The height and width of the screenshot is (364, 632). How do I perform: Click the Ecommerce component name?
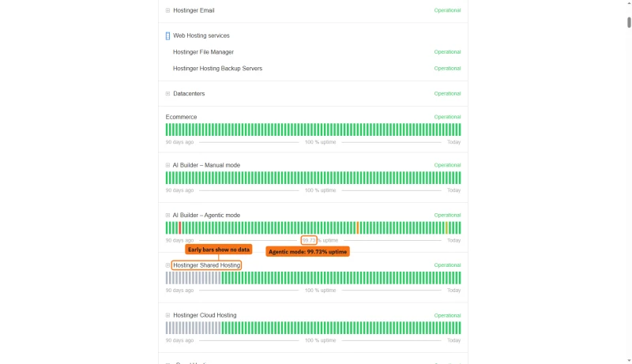click(182, 117)
